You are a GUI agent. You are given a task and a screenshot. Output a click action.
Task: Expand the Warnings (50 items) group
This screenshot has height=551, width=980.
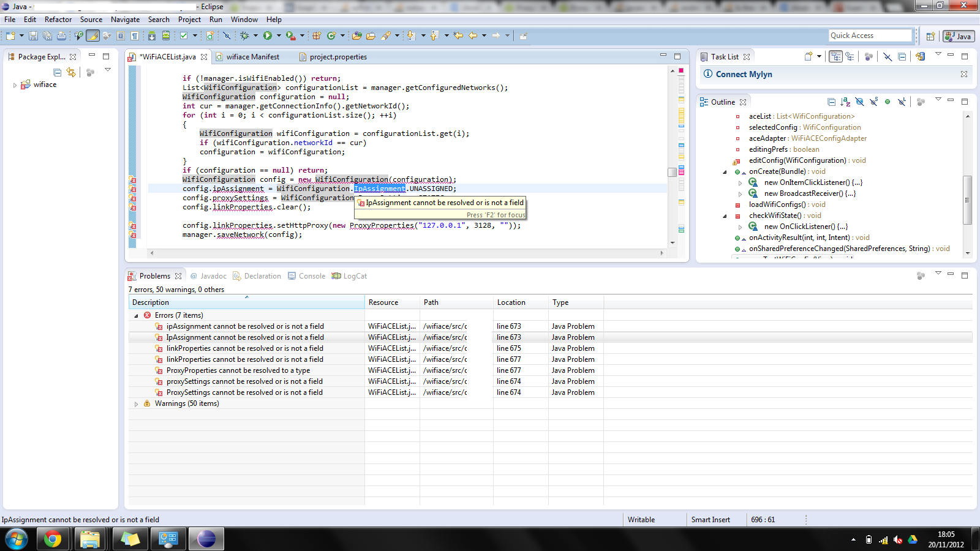click(x=136, y=404)
